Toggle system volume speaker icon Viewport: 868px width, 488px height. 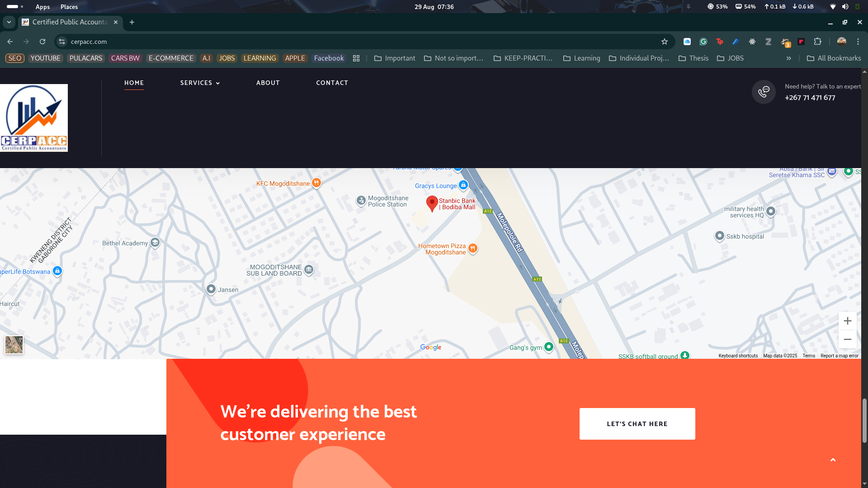pos(845,7)
